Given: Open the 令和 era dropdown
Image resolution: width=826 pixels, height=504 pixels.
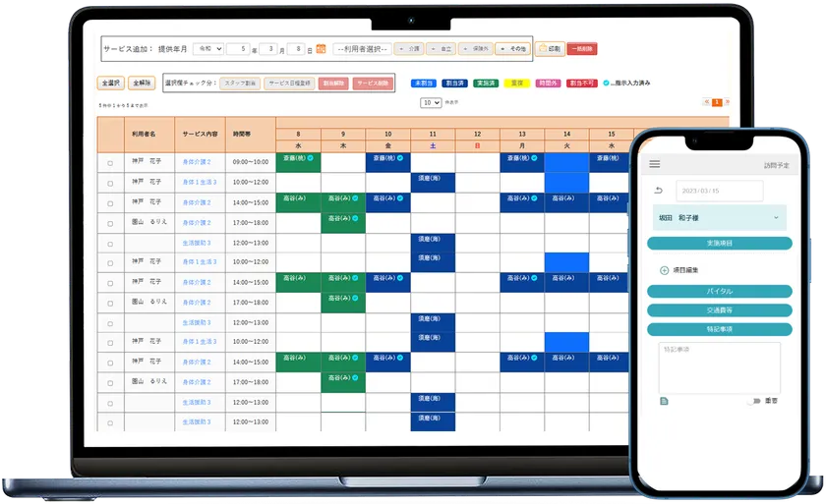Looking at the screenshot, I should coord(208,48).
